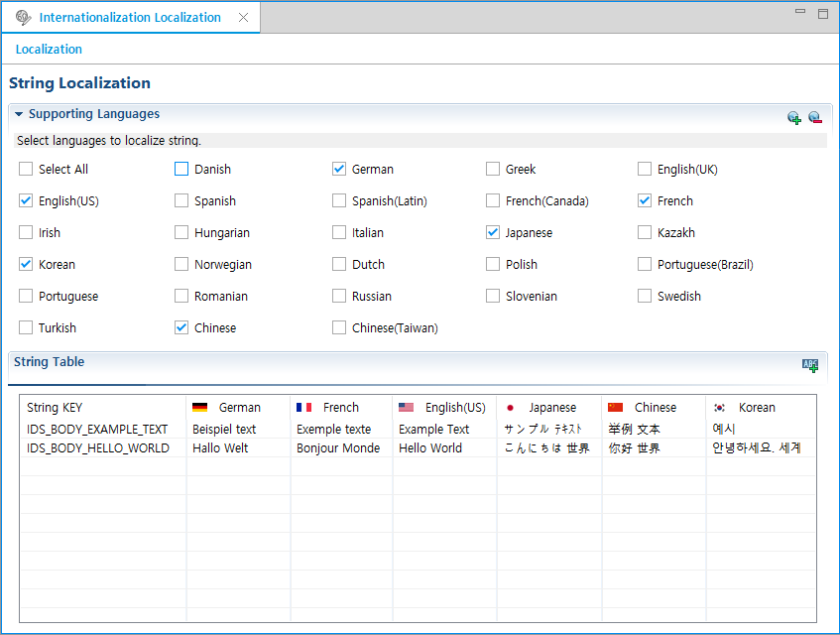Collapse the Supporting Languages section
The image size is (840, 635).
[x=18, y=113]
